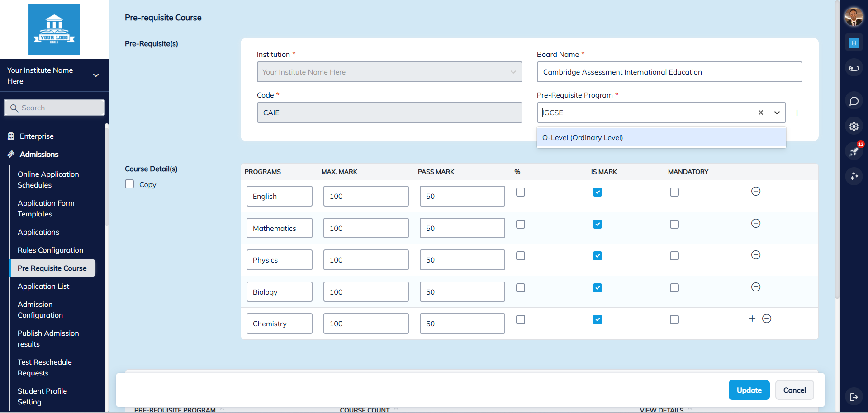Enable the Copy checkbox under Course Details
Screen dimensions: 868x413
pos(129,184)
